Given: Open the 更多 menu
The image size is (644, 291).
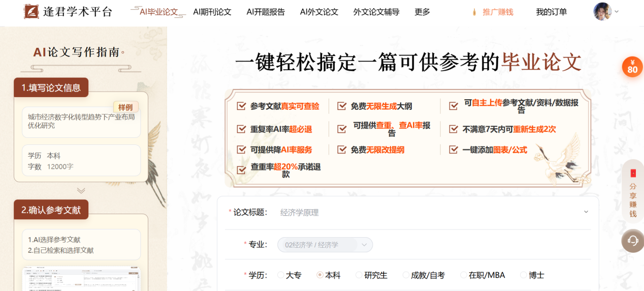Looking at the screenshot, I should [x=422, y=12].
